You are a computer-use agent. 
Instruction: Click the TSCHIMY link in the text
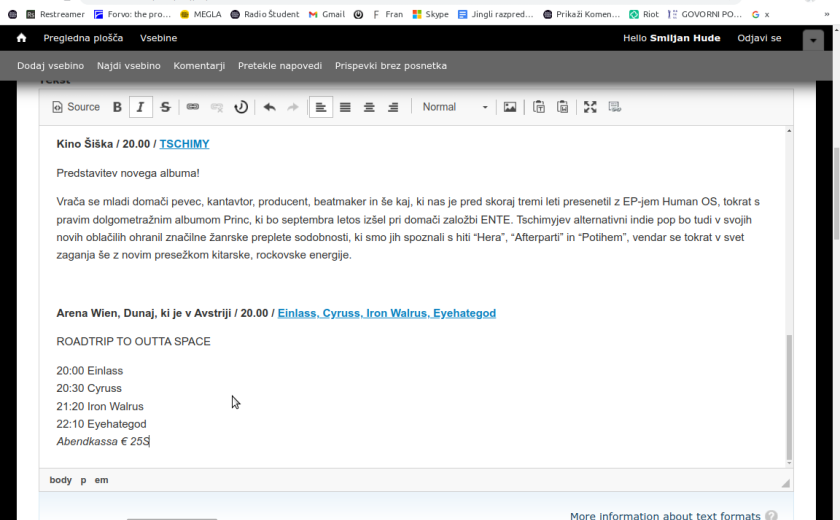[x=184, y=144]
